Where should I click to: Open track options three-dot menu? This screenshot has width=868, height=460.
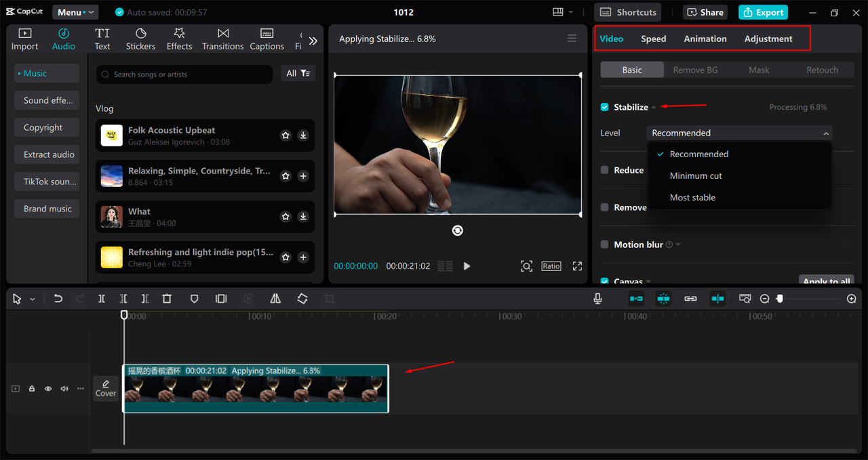[x=81, y=389]
